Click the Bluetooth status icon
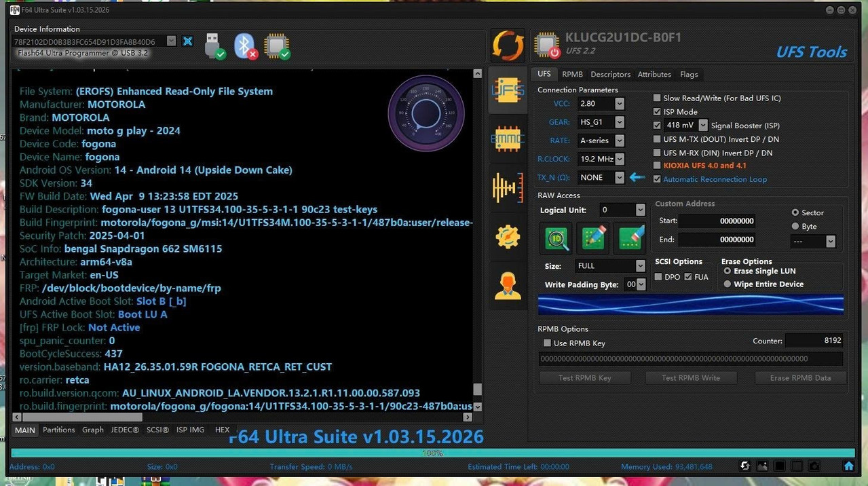Viewport: 868px width, 486px height. tap(246, 46)
